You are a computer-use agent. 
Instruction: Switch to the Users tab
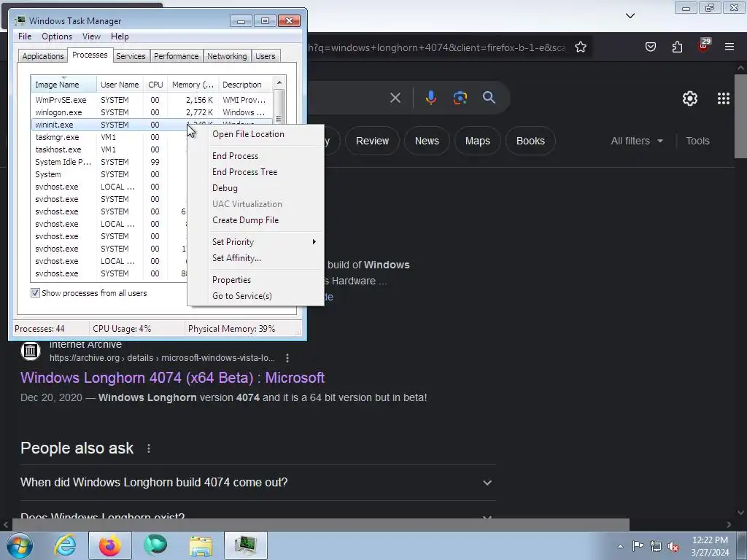266,56
